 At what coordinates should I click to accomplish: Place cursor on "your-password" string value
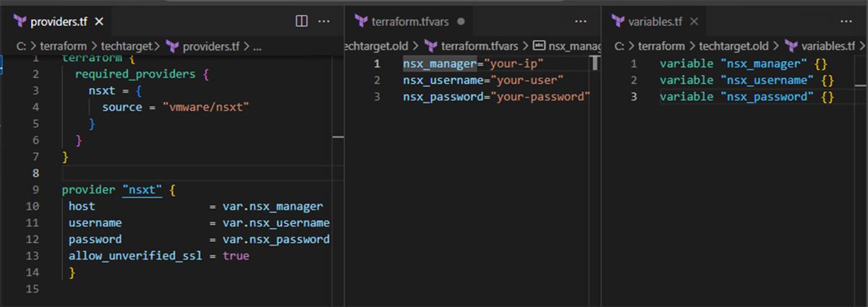[541, 97]
